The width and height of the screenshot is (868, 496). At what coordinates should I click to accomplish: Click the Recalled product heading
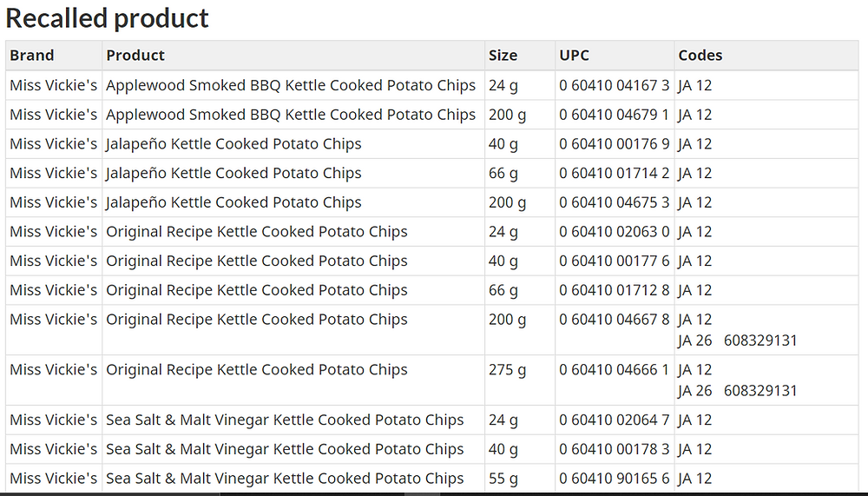pos(107,18)
